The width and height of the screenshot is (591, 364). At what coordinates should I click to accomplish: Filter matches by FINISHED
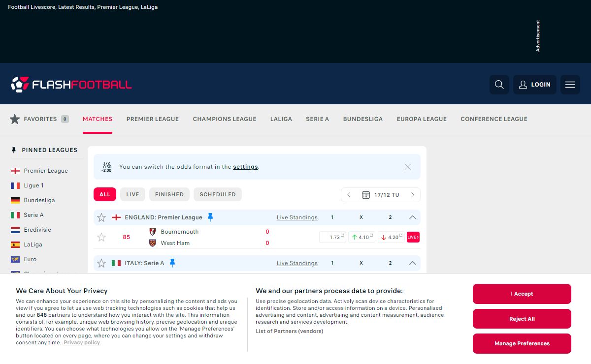coord(169,194)
